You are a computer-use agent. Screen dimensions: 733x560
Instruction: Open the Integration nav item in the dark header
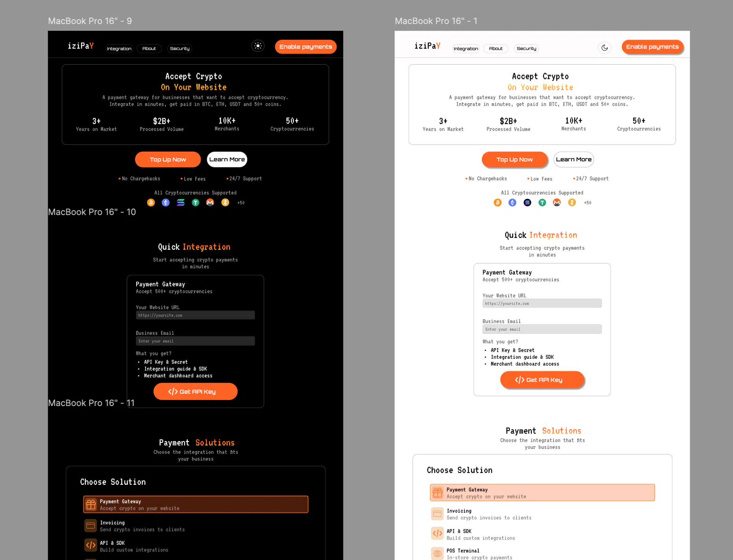119,48
